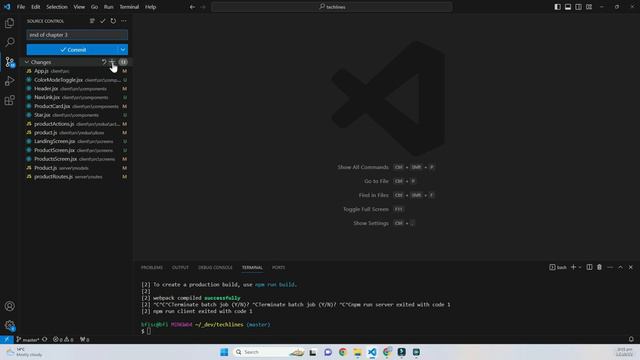This screenshot has height=360, width=640.
Task: Open the Extensions view
Action: (9, 100)
